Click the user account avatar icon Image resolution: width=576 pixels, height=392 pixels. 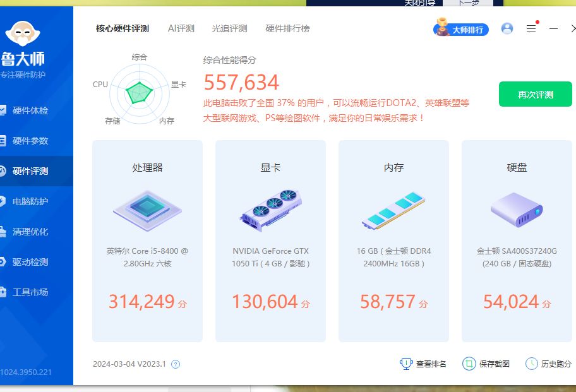pos(507,28)
